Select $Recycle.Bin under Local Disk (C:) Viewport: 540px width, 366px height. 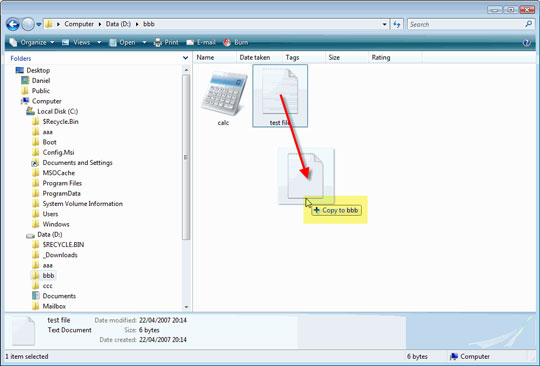(x=55, y=122)
